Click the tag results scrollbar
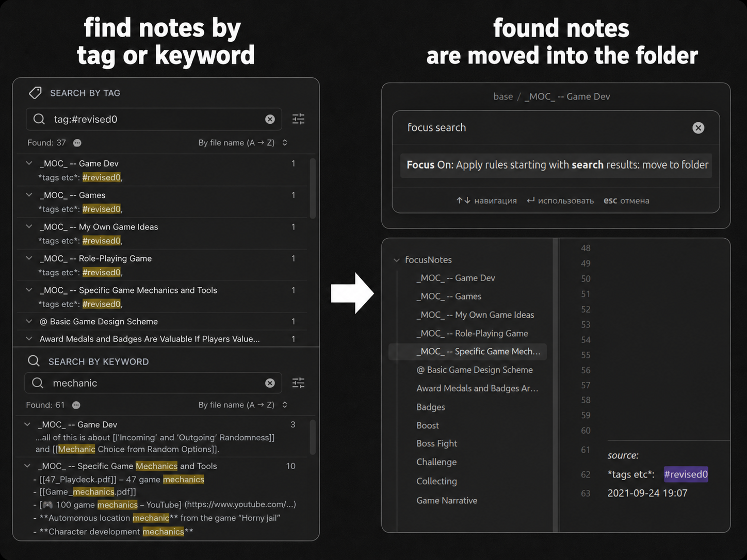The image size is (747, 560). coord(313,188)
